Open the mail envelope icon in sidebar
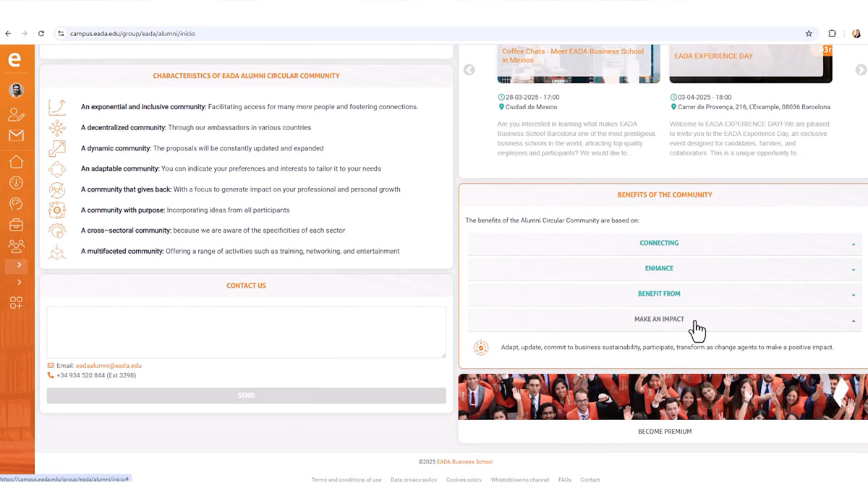The width and height of the screenshot is (868, 488). click(x=16, y=136)
